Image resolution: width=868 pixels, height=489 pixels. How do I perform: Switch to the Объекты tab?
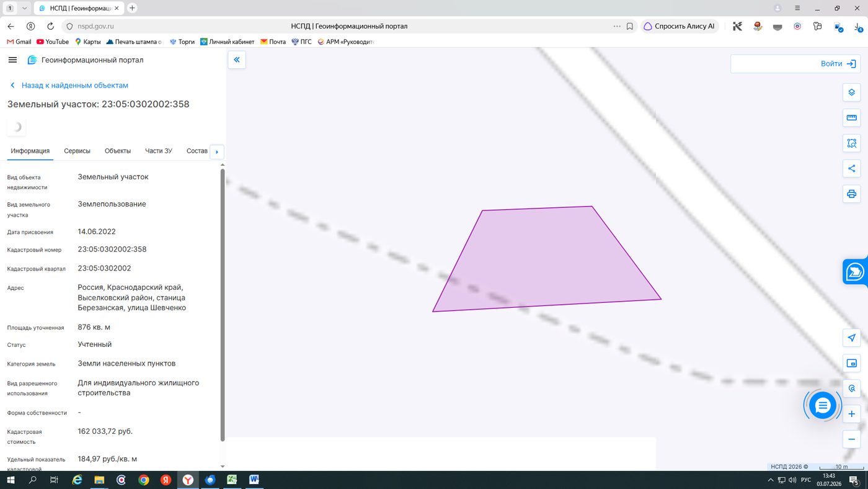(x=118, y=151)
